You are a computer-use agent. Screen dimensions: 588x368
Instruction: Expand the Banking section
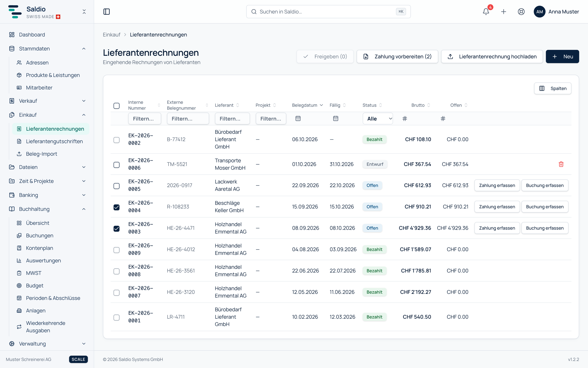point(47,195)
